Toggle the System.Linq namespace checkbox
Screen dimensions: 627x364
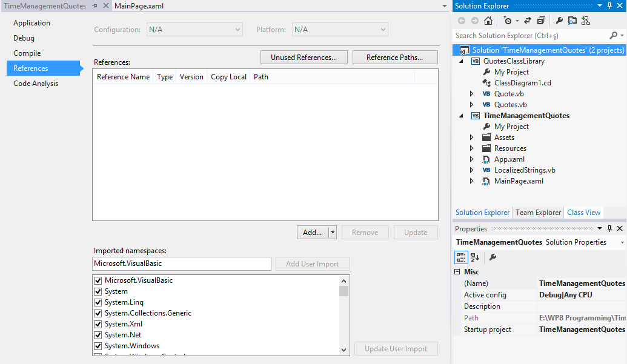98,302
